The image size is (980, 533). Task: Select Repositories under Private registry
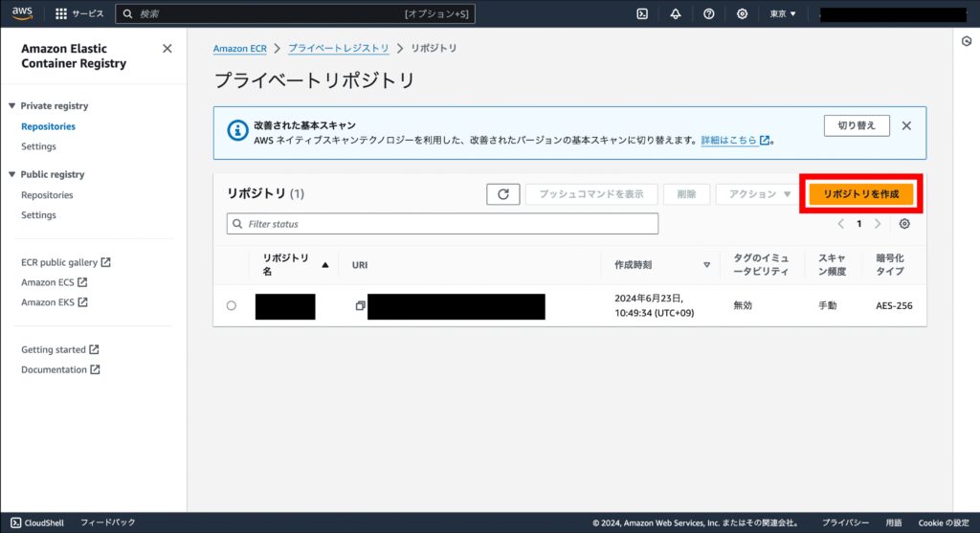pyautogui.click(x=48, y=126)
